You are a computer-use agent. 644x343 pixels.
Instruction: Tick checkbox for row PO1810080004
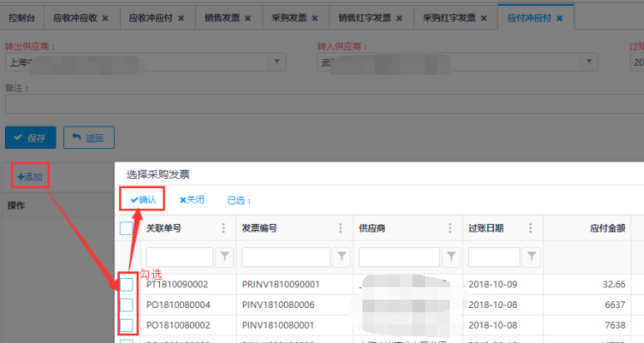(x=127, y=305)
